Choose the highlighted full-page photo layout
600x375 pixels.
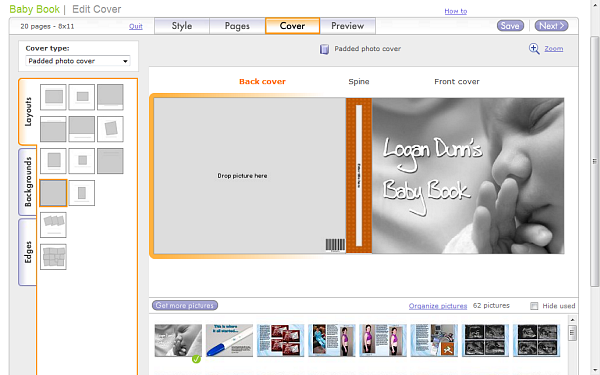click(x=53, y=193)
